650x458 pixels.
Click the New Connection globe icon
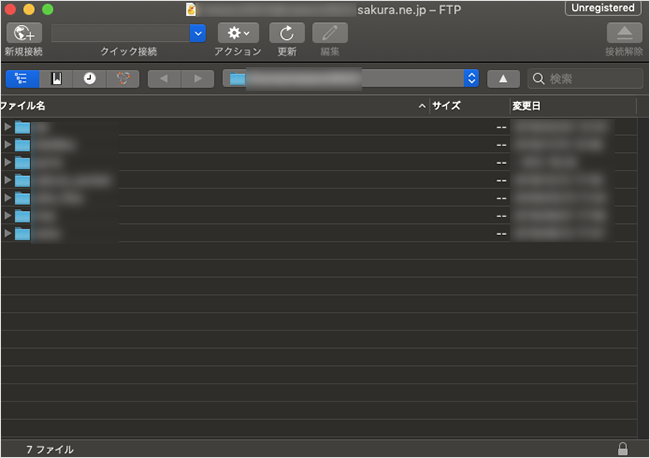click(24, 32)
